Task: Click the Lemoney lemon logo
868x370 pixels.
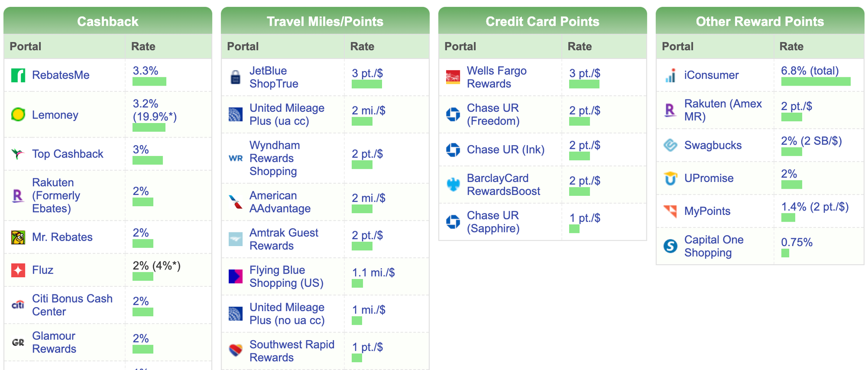Action: tap(17, 115)
